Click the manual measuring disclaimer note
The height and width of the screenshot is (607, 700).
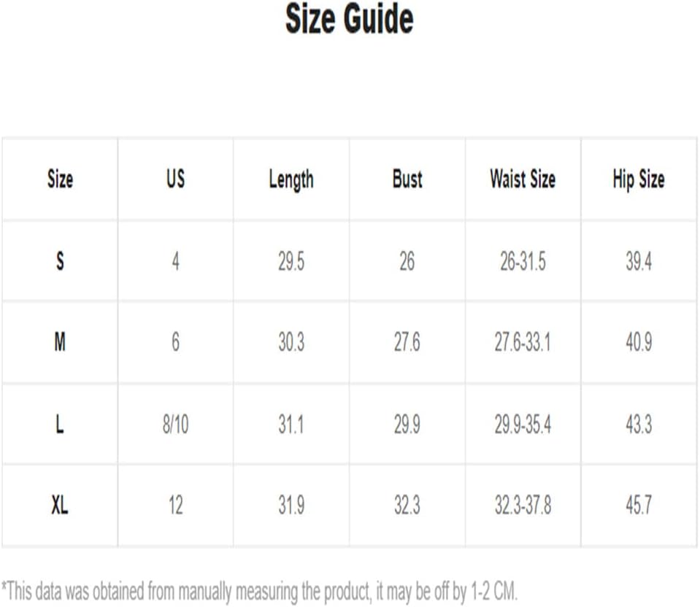[x=259, y=592]
